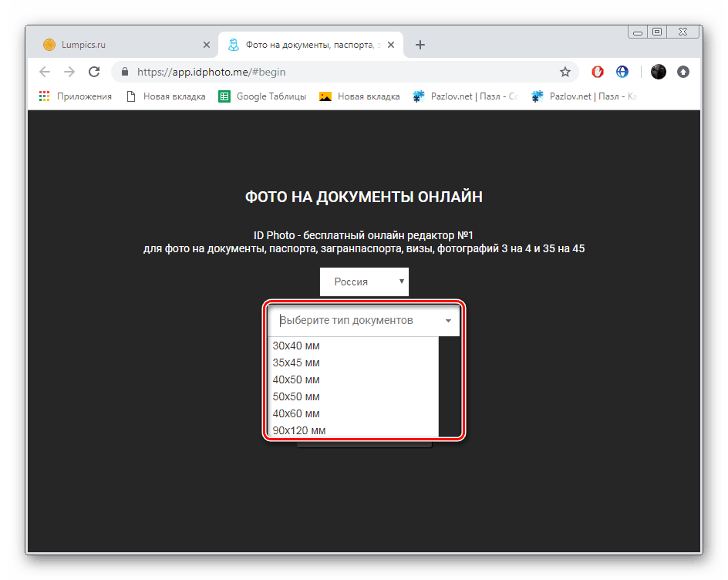728x580 pixels.
Task: Maximize the browser window
Action: 657,32
